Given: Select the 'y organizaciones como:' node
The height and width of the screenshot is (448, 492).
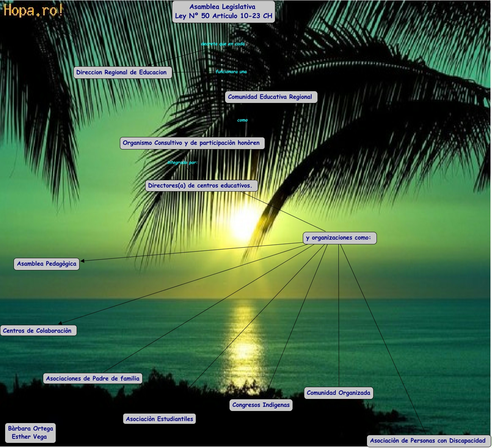Looking at the screenshot, I should coord(339,238).
